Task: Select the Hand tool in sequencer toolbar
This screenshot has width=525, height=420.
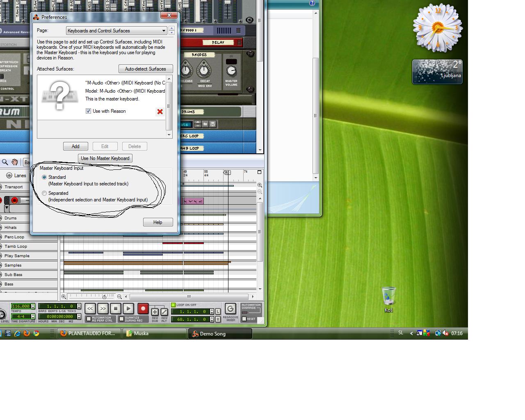Action: point(15,162)
